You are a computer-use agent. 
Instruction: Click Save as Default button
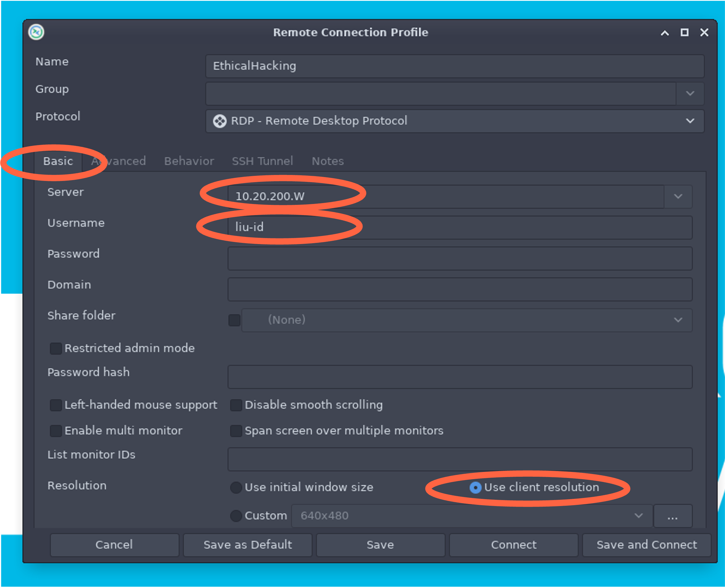point(247,545)
